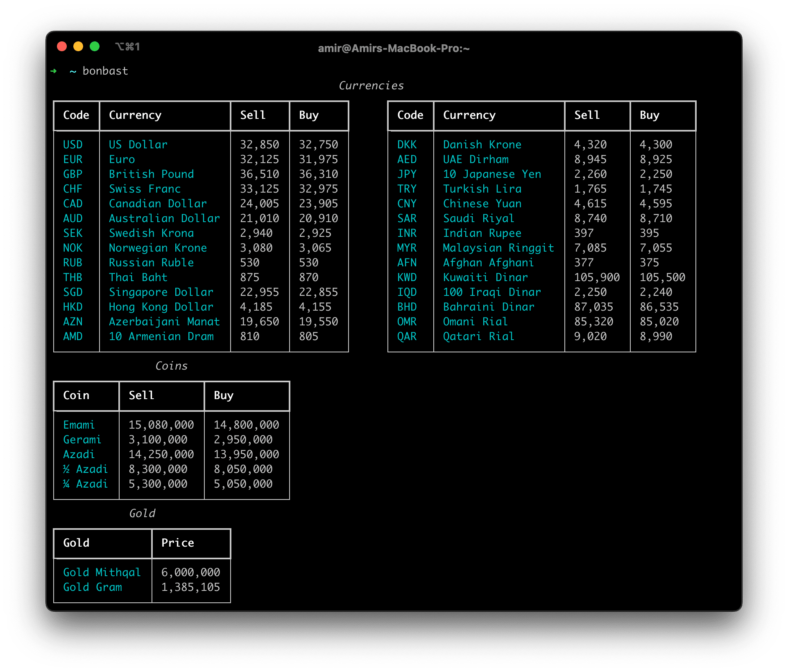Click Thai Baht buy value 870

point(309,277)
